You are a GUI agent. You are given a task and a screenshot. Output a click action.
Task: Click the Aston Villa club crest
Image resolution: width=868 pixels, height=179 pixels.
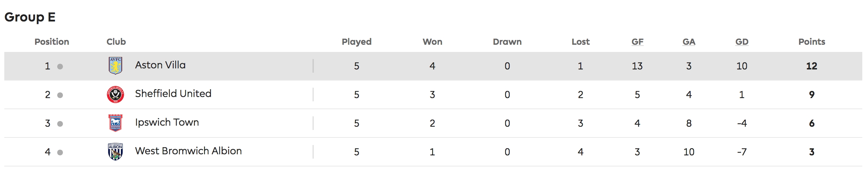(x=115, y=66)
